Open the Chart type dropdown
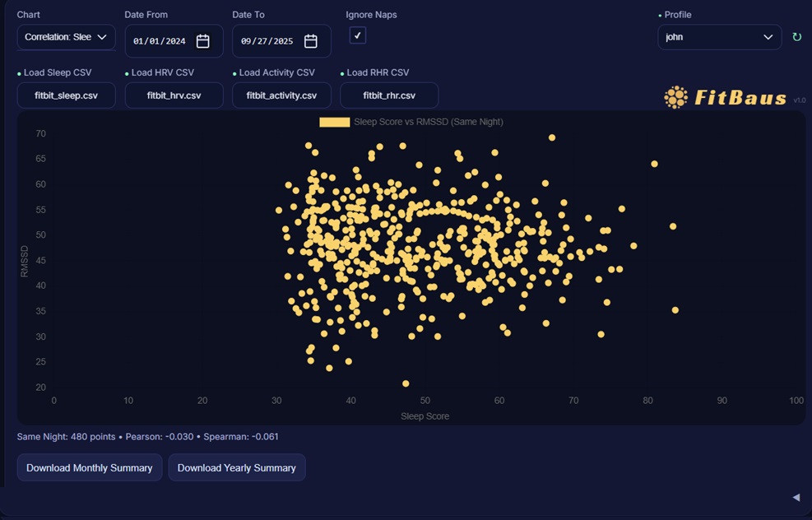812x520 pixels. pyautogui.click(x=67, y=37)
